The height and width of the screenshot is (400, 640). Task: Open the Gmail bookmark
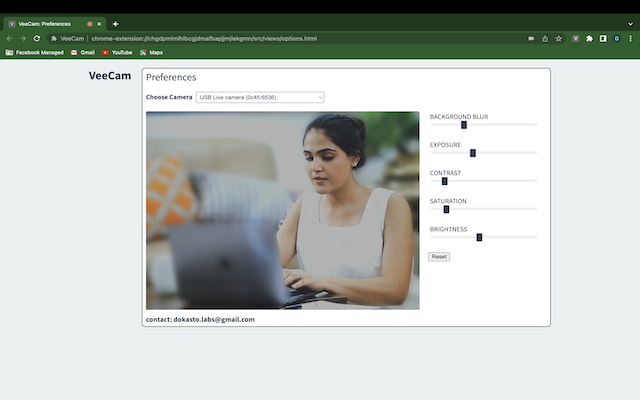coord(83,52)
